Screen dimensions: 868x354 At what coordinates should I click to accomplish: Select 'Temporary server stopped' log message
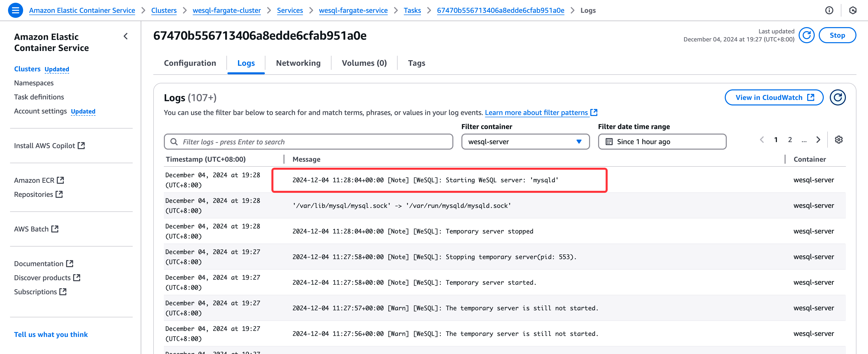click(413, 231)
